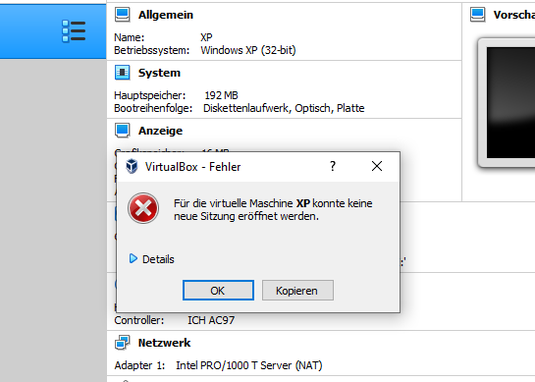Click the Allgemein section icon
Viewport: 535px width, 382px height.
(122, 15)
